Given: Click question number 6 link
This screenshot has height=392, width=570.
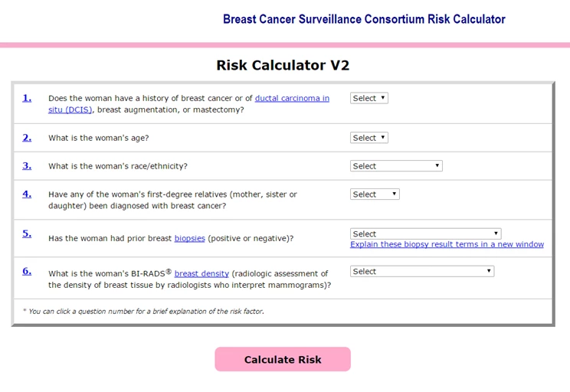Looking at the screenshot, I should pos(27,271).
